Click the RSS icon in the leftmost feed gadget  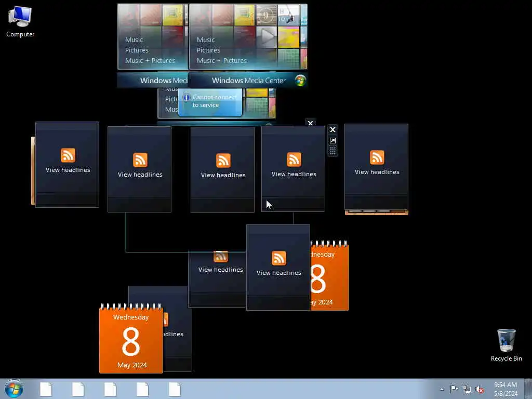[68, 155]
